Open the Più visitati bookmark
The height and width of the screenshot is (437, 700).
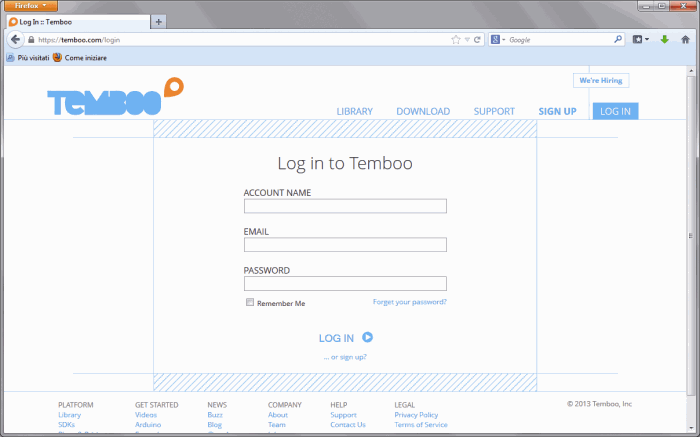tap(27, 58)
